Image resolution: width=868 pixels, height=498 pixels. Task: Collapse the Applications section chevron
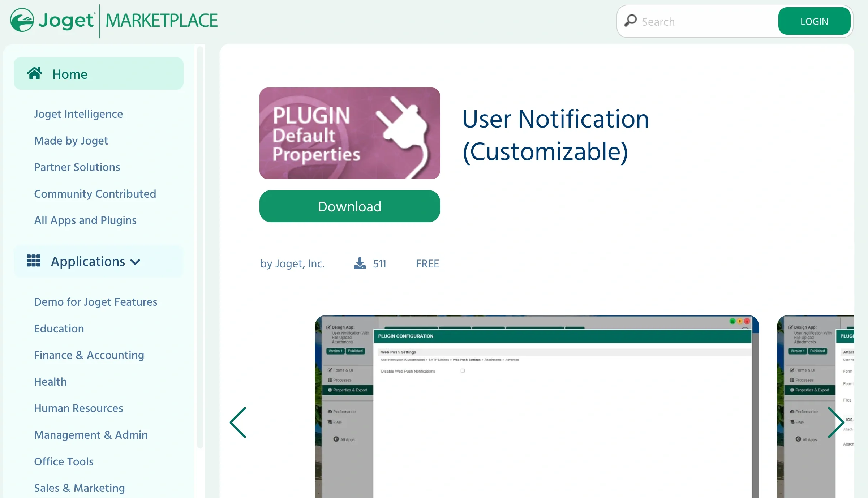tap(136, 262)
